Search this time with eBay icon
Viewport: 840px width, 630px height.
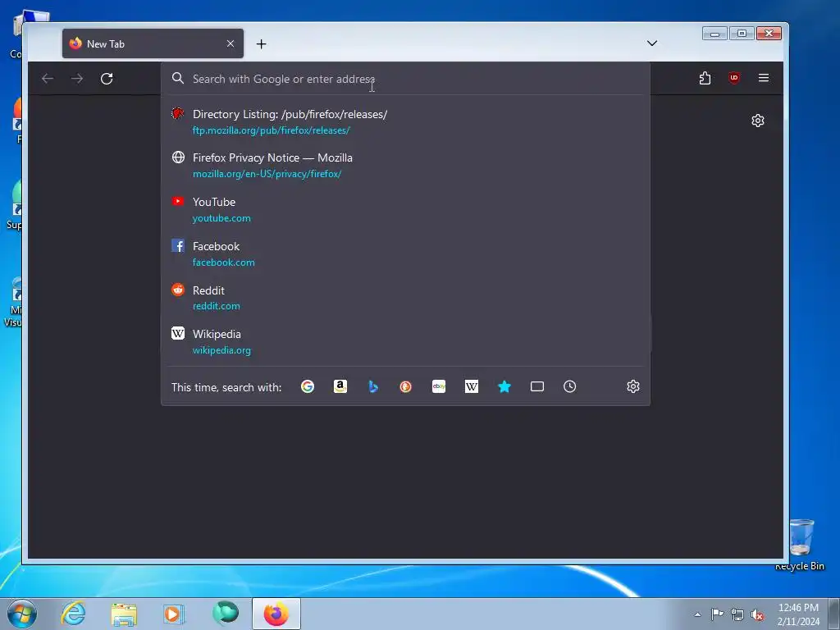(x=439, y=386)
